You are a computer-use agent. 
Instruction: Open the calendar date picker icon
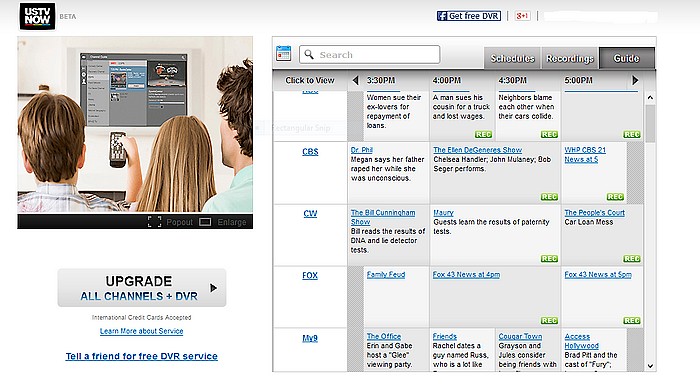coord(283,54)
